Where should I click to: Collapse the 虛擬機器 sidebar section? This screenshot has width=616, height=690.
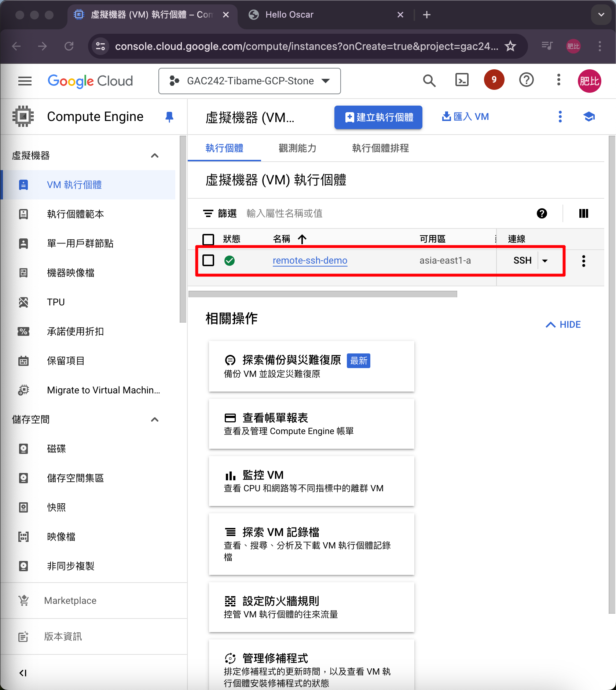pyautogui.click(x=155, y=156)
